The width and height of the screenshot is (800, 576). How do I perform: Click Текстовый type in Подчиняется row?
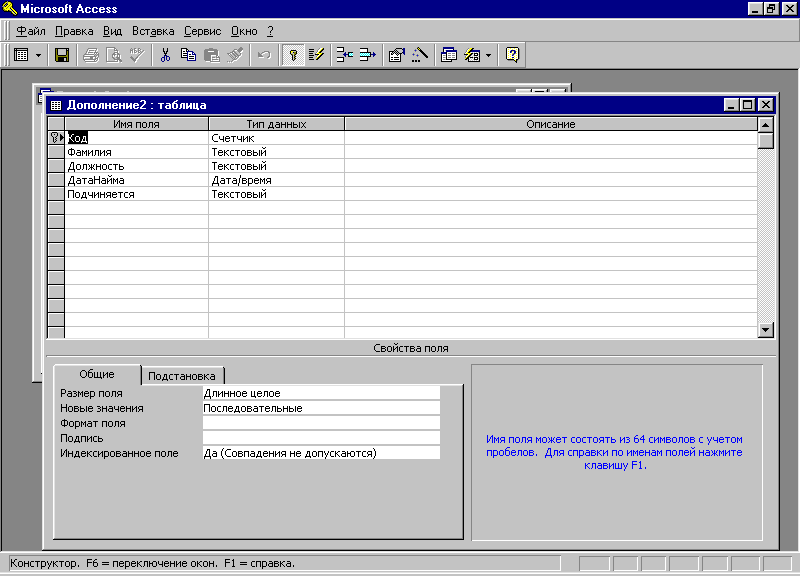tap(277, 194)
